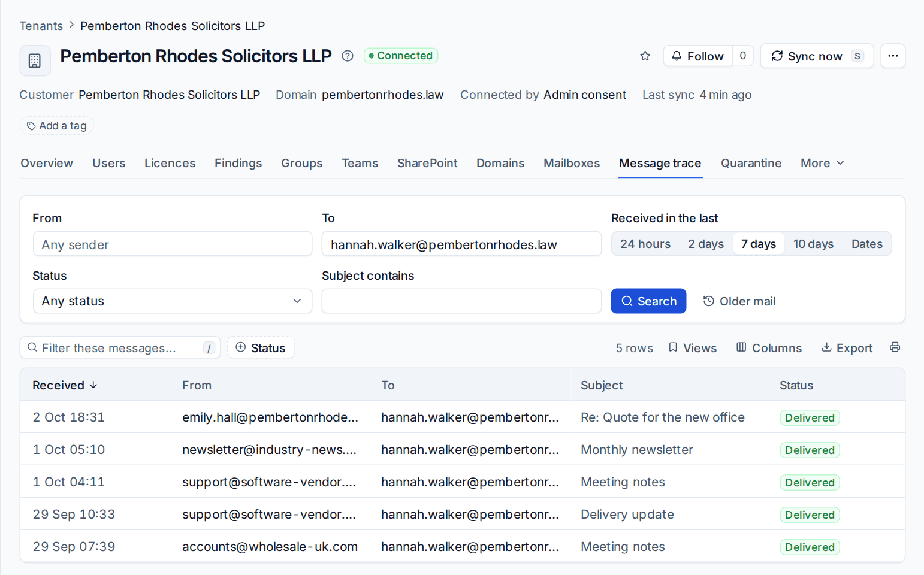The image size is (924, 575).
Task: Click the To recipient address field
Action: (x=461, y=244)
